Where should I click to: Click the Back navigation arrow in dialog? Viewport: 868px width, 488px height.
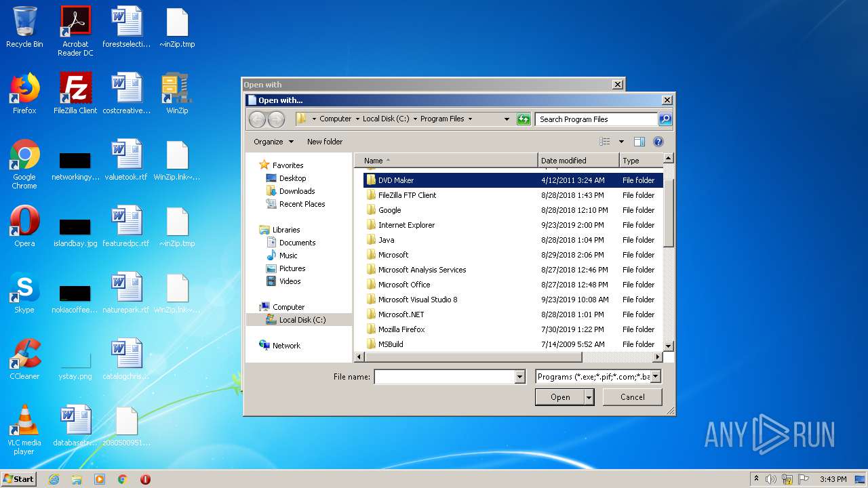(x=257, y=119)
